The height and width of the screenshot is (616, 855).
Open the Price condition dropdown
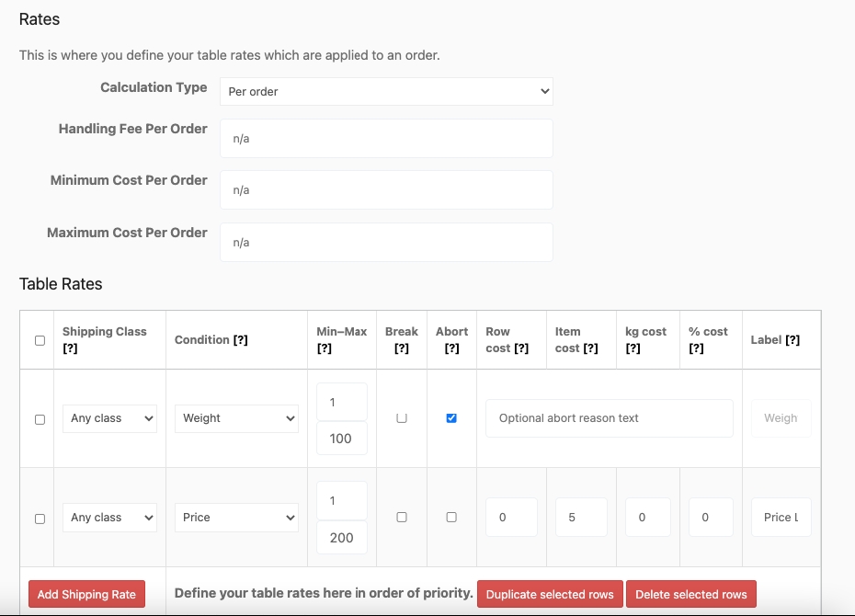click(x=236, y=518)
